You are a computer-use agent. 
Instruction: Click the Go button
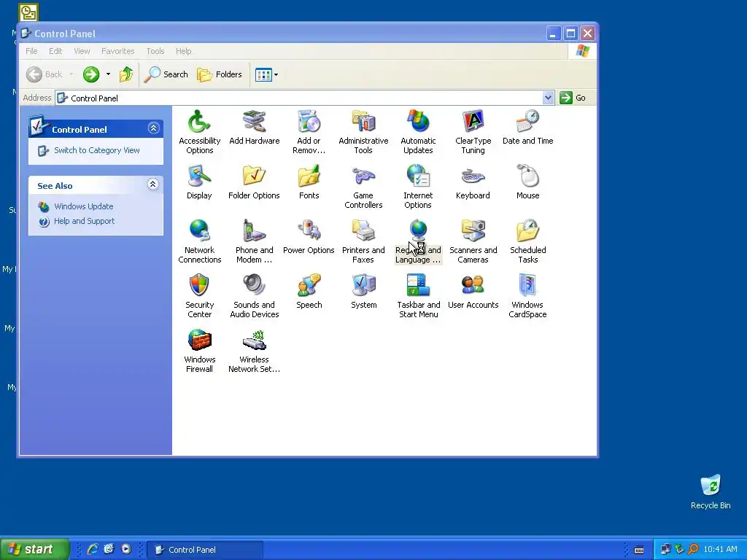(573, 98)
